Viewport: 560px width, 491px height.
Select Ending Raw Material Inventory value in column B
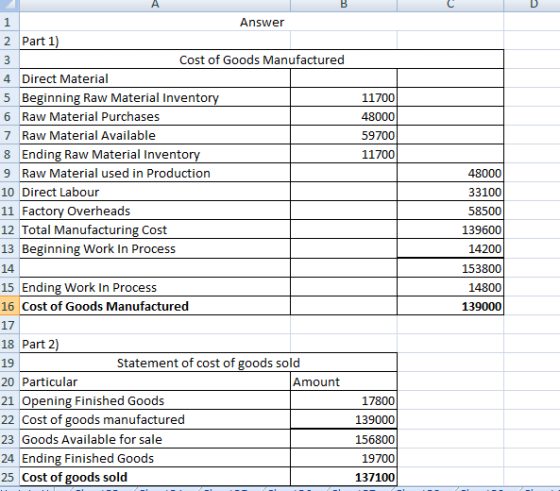[x=344, y=154]
